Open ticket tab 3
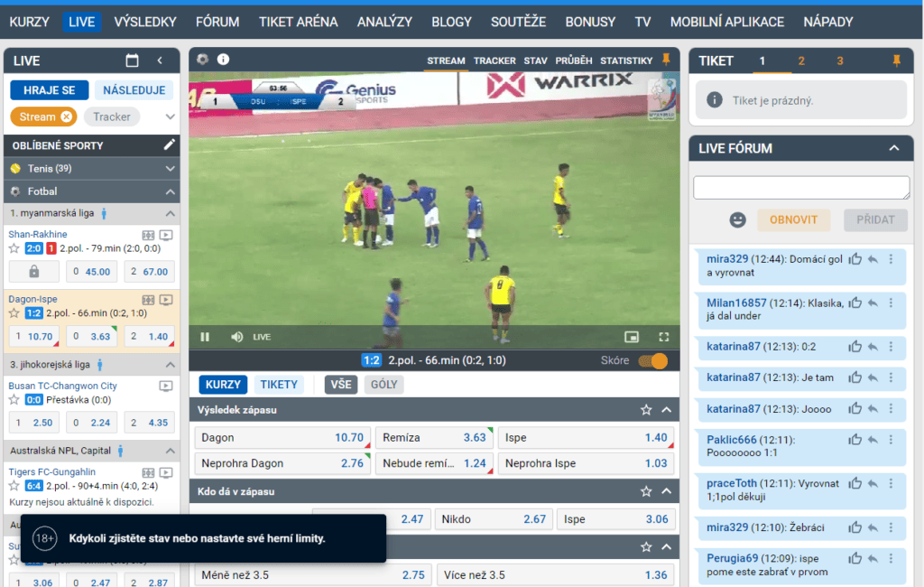The height and width of the screenshot is (587, 924). [840, 61]
